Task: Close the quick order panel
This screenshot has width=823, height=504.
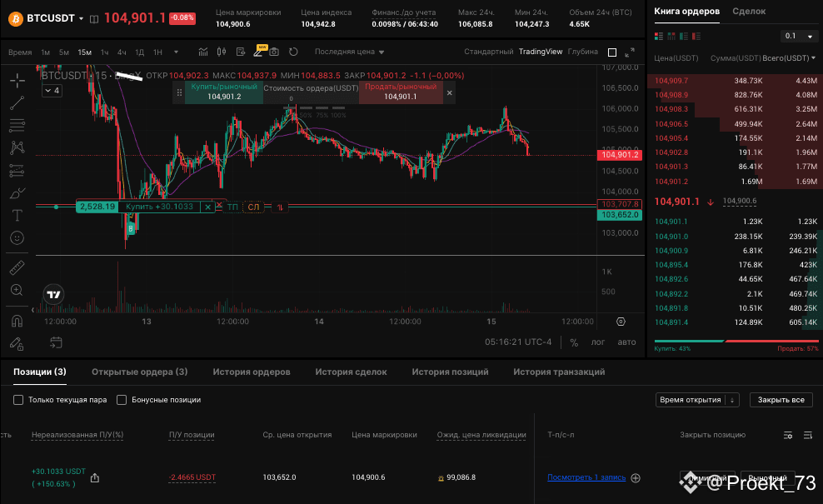Action: [449, 93]
